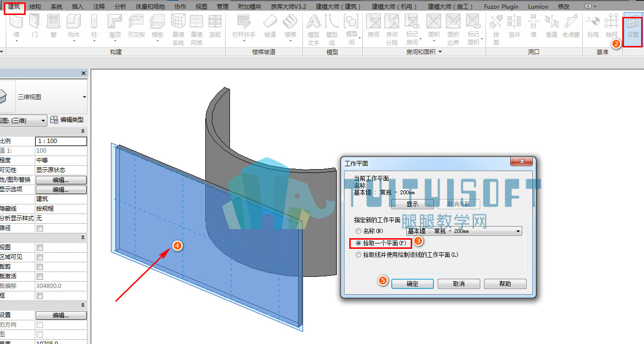644x344 pixels.
Task: Select the Grid (轴网) datum tool
Action: (612, 25)
